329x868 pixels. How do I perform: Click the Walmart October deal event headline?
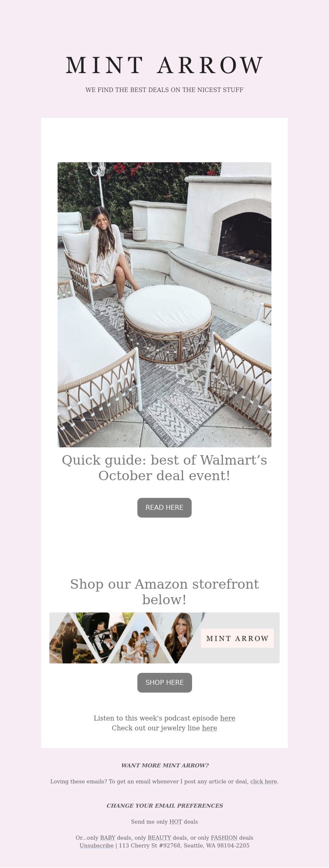(164, 468)
